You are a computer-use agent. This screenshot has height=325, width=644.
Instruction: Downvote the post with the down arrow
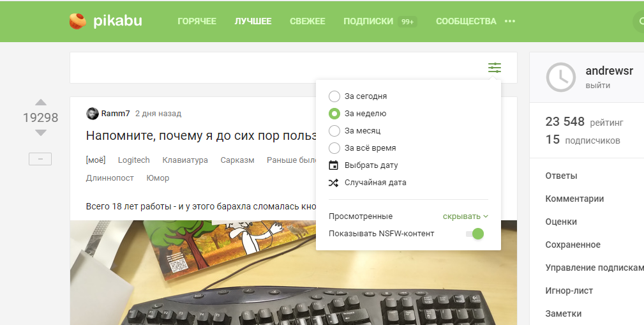coord(40,133)
